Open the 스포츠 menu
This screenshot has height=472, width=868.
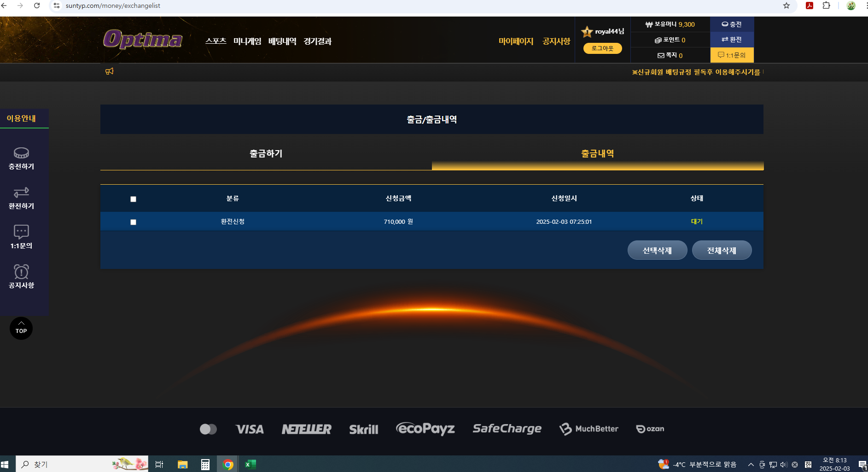point(216,41)
